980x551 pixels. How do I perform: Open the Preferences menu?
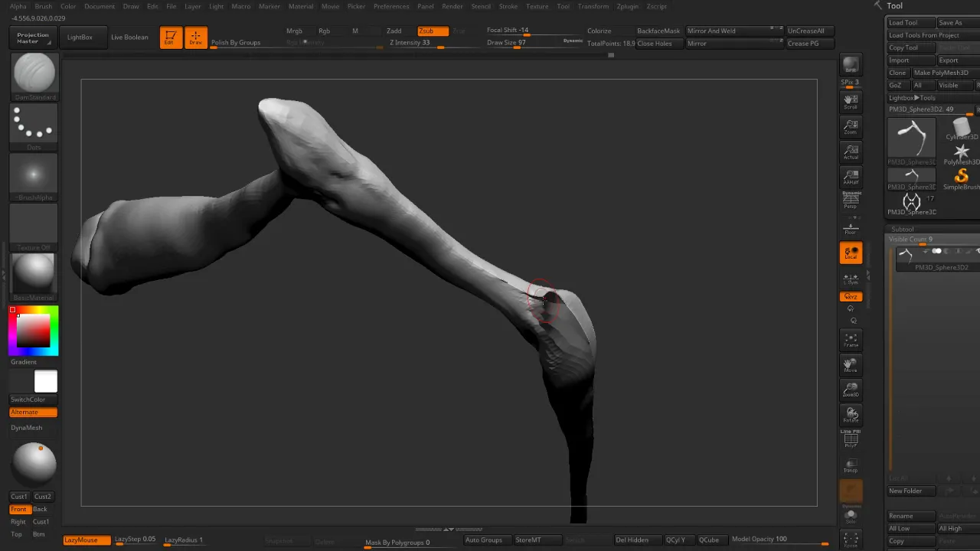[x=391, y=6]
